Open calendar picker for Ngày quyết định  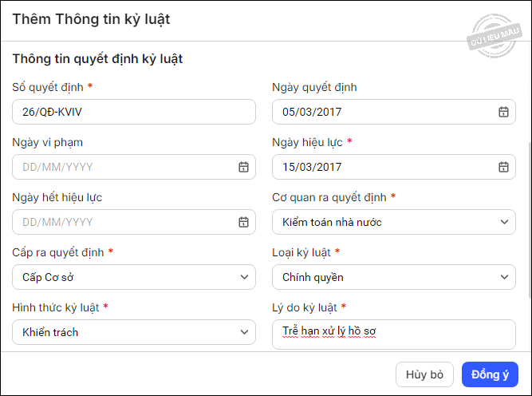tap(503, 112)
